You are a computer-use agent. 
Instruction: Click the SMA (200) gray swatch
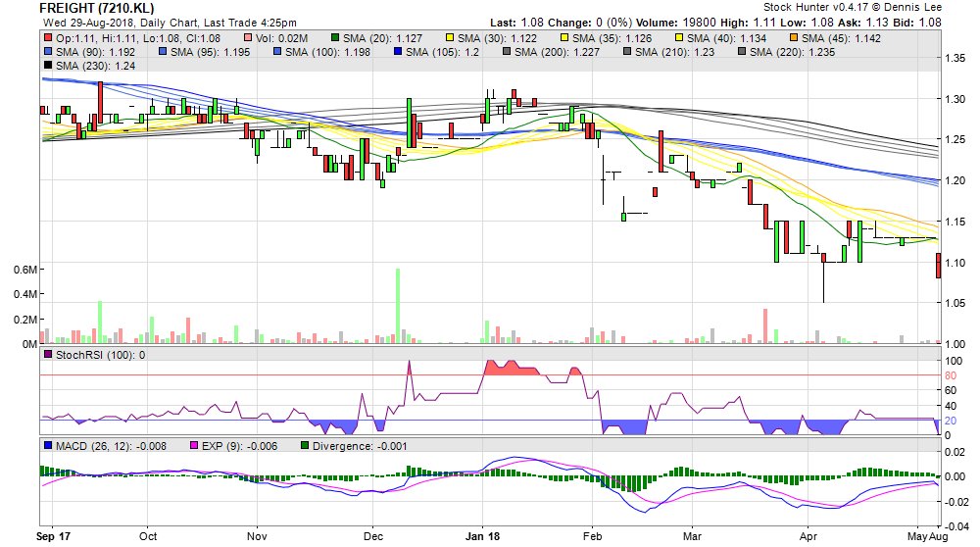(508, 52)
